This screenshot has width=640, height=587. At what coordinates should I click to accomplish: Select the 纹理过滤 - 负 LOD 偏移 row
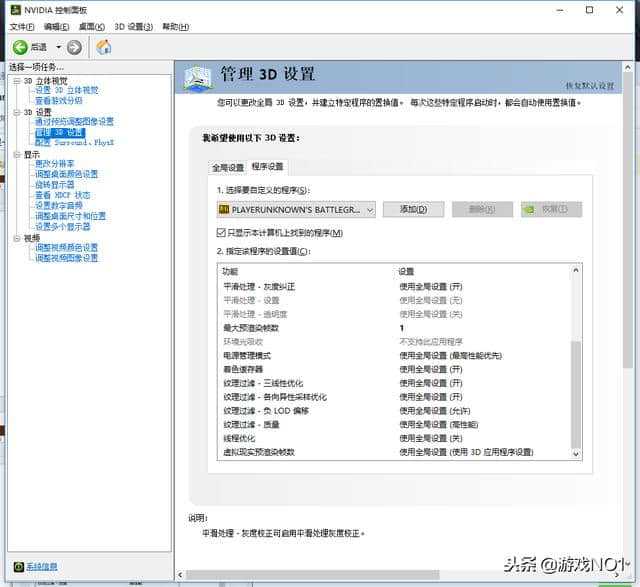[x=394, y=411]
